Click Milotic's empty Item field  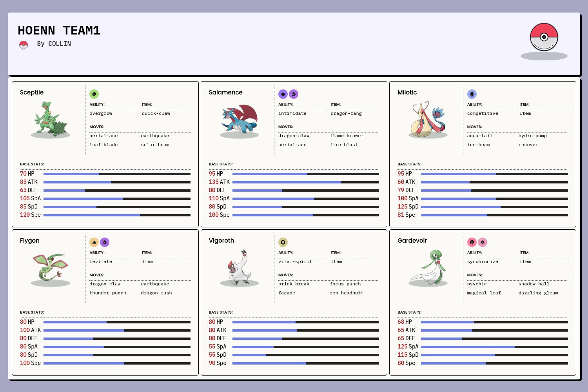click(x=525, y=114)
